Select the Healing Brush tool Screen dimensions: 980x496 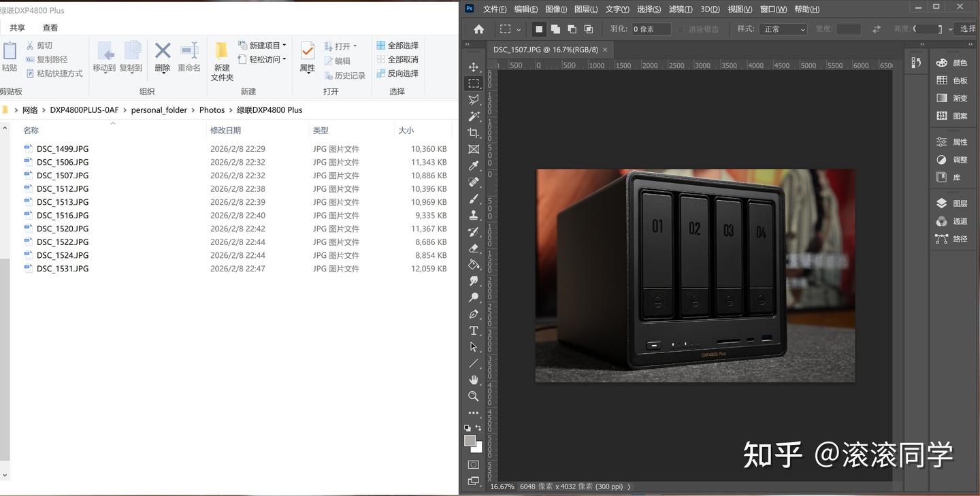474,182
